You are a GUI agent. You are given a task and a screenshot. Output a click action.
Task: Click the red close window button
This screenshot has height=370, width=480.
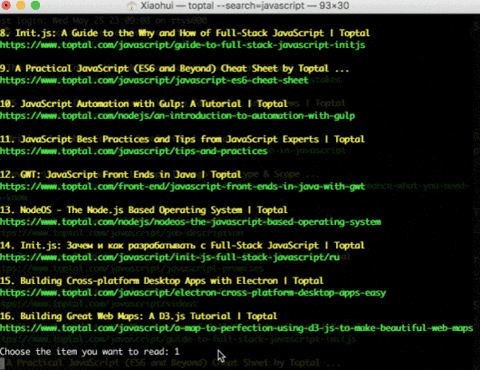click(x=6, y=5)
